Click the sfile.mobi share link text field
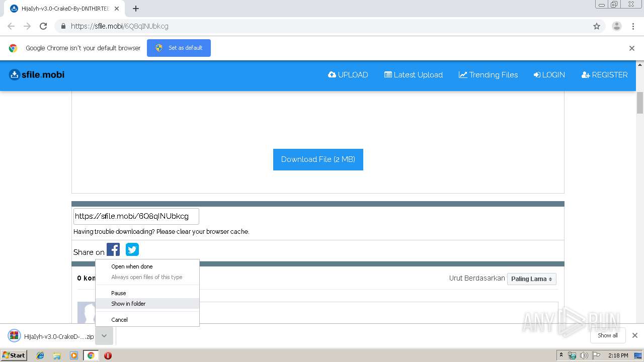The image size is (644, 362). point(136,216)
